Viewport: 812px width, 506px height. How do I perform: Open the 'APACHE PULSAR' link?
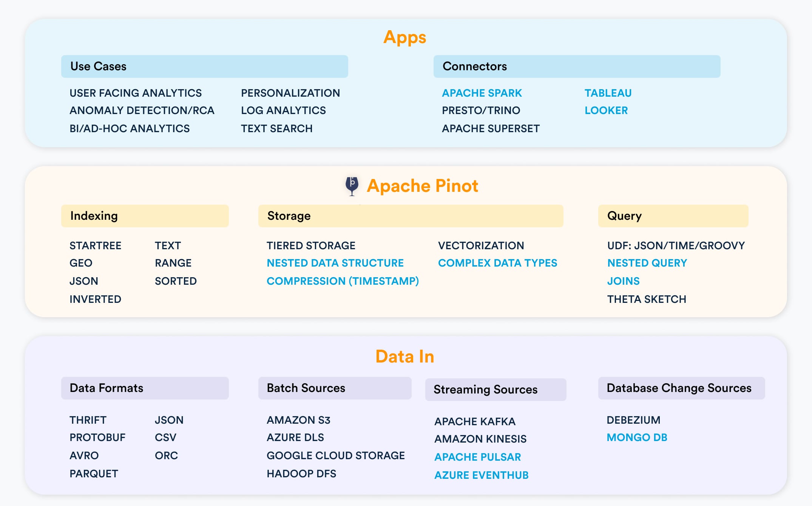tap(477, 457)
